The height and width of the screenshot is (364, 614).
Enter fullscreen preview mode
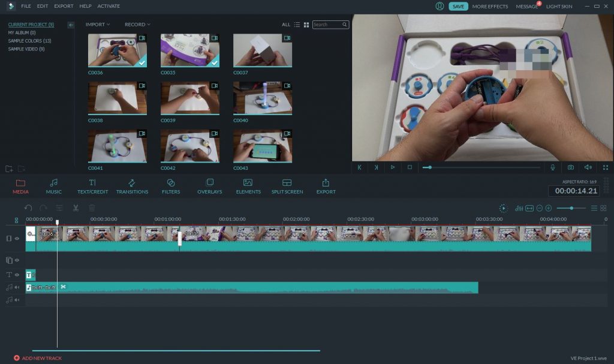tap(605, 167)
